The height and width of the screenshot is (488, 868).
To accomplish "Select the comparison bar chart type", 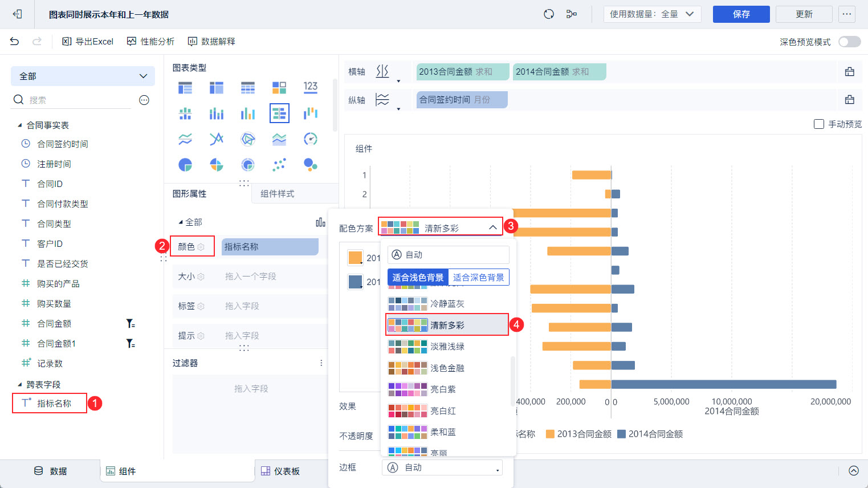I will [279, 113].
